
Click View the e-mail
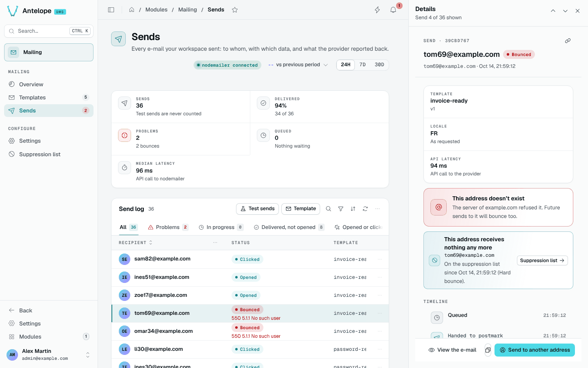[452, 350]
